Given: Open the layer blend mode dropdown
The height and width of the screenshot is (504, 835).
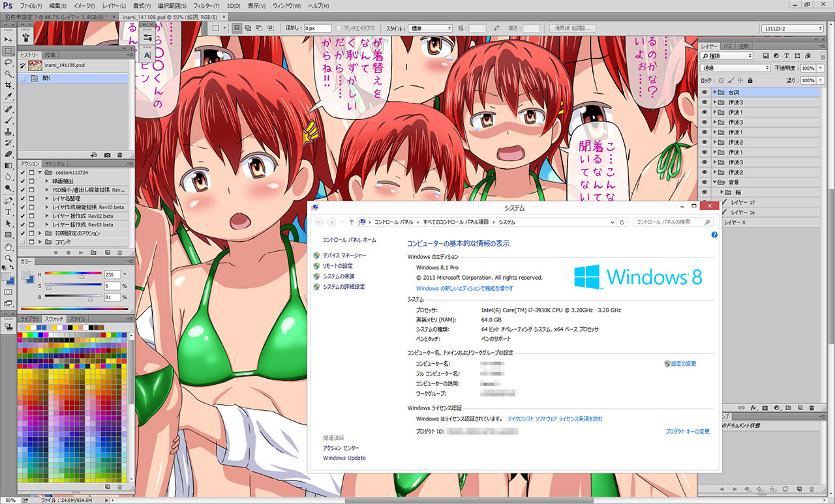Looking at the screenshot, I should (735, 68).
